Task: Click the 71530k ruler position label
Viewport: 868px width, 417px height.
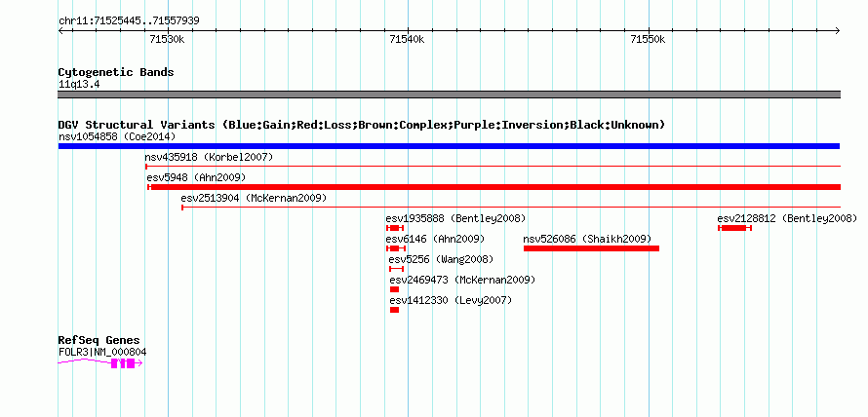Action: 167,39
